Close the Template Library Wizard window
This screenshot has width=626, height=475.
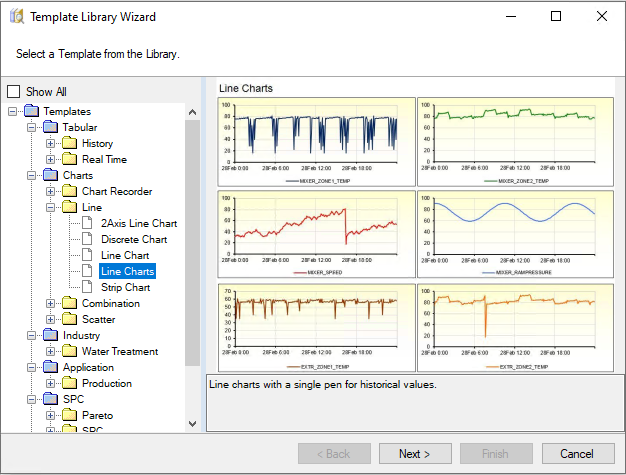602,16
